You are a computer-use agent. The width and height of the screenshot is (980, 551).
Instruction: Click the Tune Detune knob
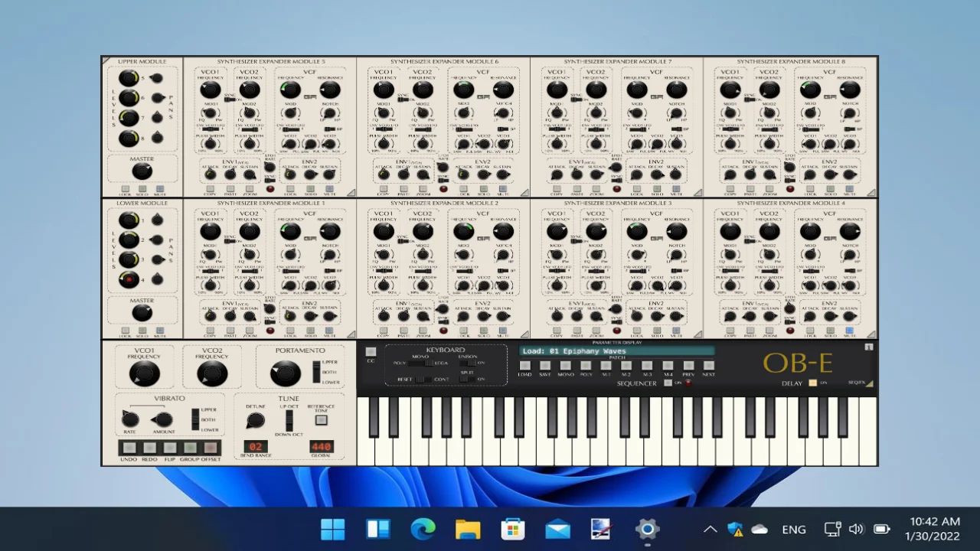(x=256, y=420)
